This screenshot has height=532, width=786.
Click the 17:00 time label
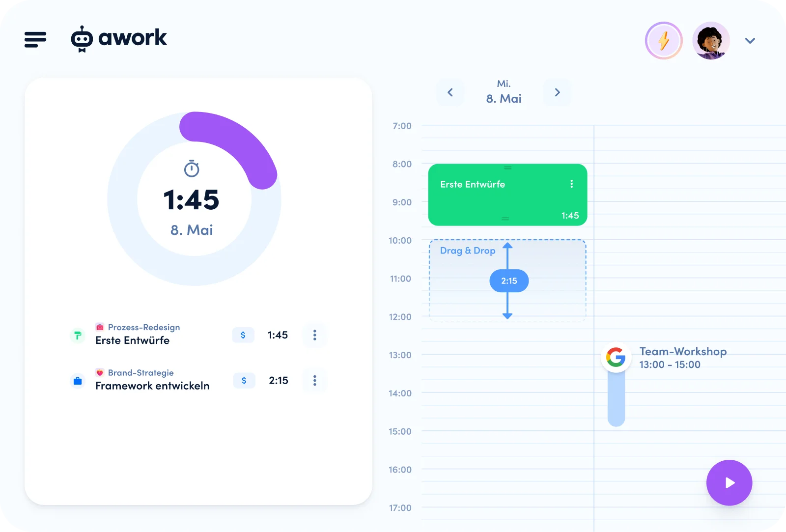400,508
